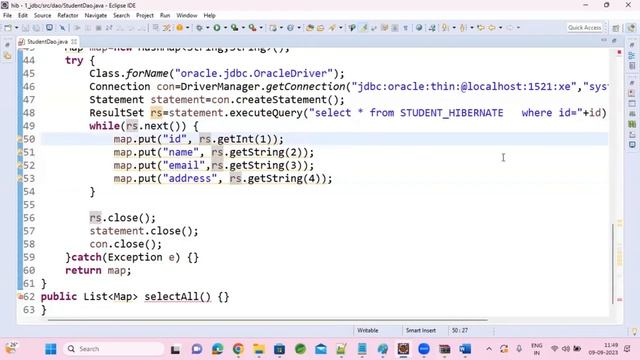This screenshot has width=640, height=360.
Task: Toggle Show Whitespace Characters toolbar button
Action: [405, 28]
